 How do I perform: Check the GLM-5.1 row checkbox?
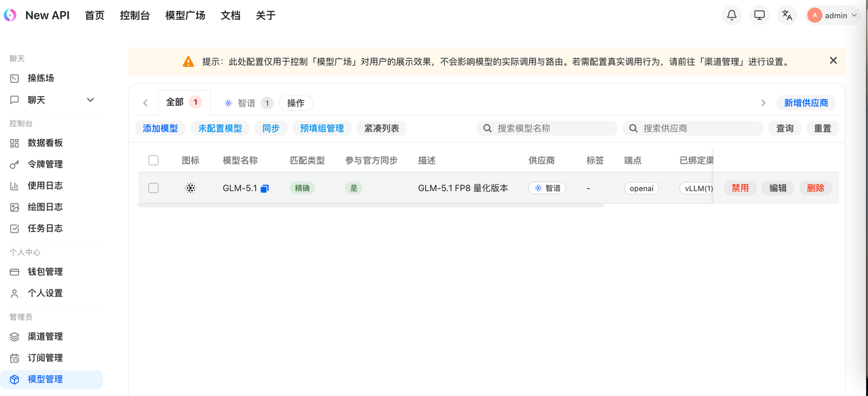[153, 188]
